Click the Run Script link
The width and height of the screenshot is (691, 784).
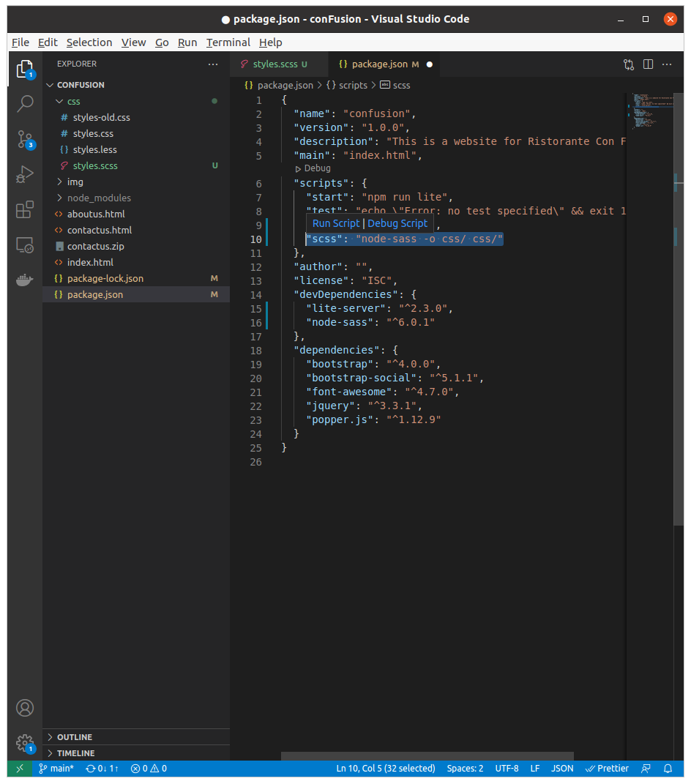[336, 223]
